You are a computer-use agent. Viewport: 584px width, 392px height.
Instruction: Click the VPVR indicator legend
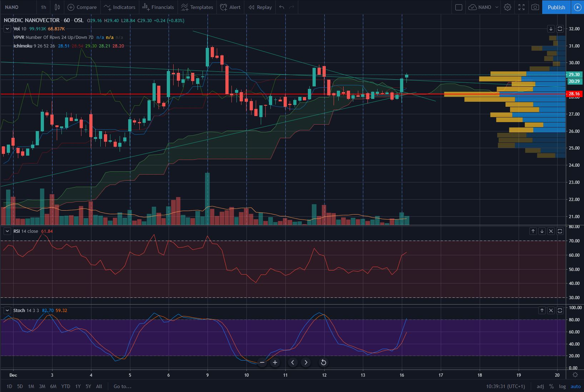point(53,37)
